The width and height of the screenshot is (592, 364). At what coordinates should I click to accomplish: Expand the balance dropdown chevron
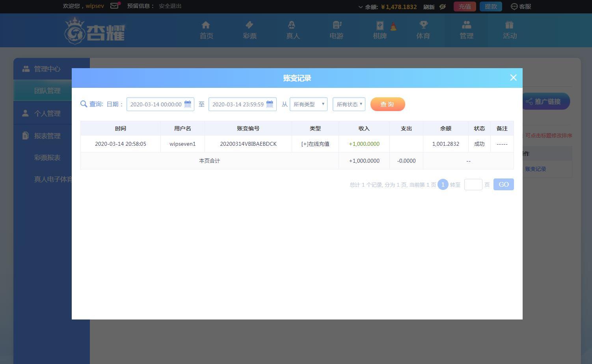[360, 7]
